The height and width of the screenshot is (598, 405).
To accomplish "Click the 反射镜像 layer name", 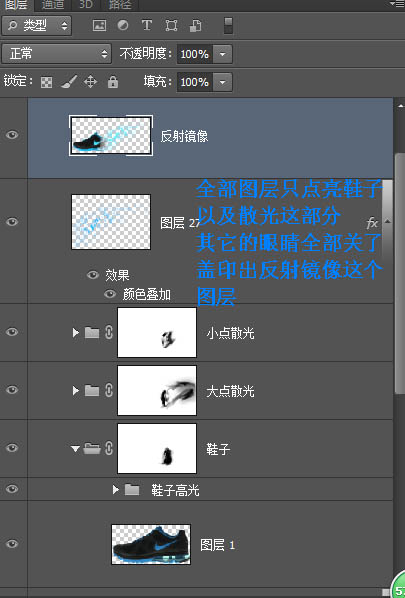I will pos(184,136).
